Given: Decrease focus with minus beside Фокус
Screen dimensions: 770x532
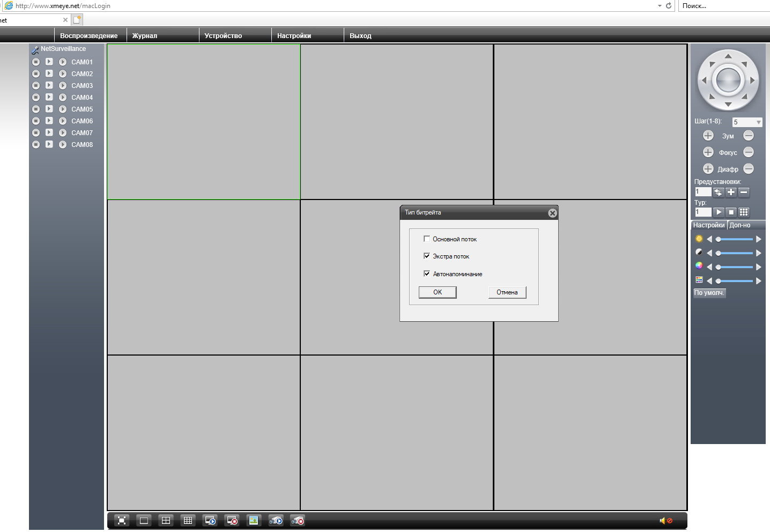Looking at the screenshot, I should pyautogui.click(x=749, y=152).
